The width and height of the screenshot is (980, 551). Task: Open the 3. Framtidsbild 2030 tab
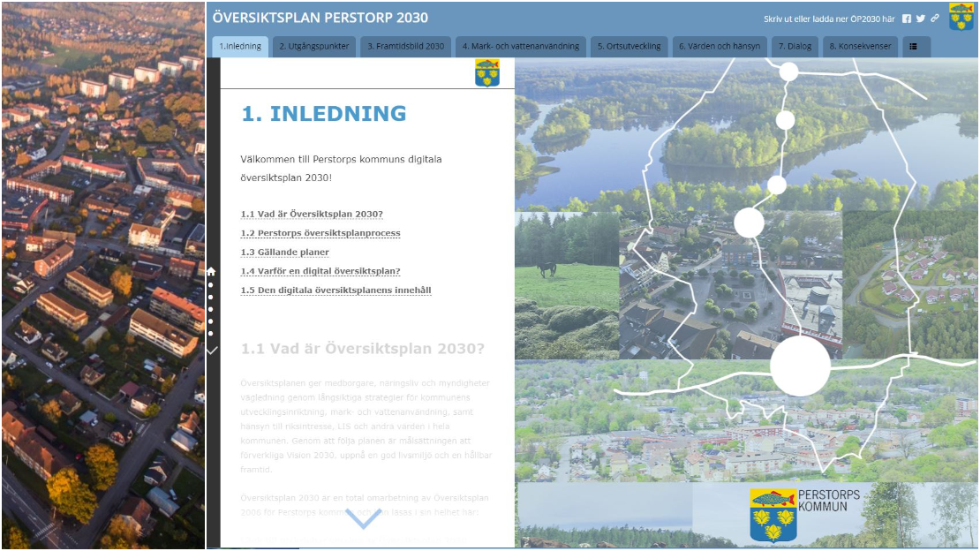pos(405,46)
